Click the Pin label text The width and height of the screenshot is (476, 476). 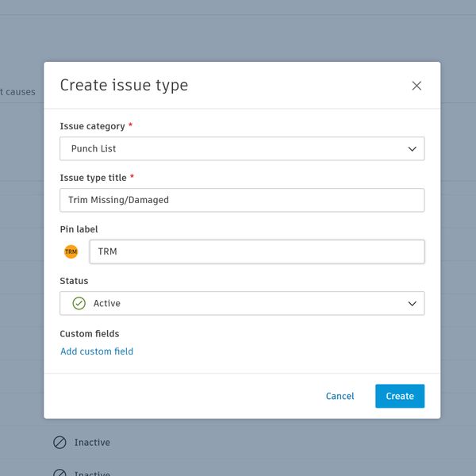(x=79, y=229)
